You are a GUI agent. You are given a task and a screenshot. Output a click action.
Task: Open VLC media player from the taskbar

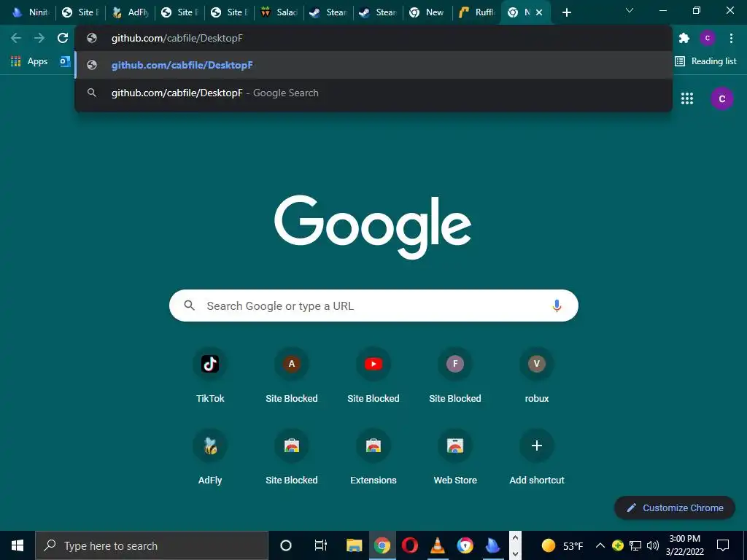438,545
